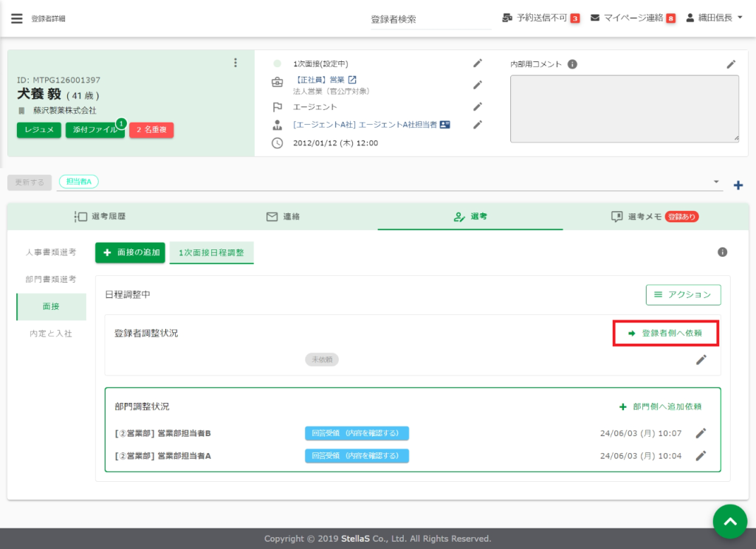
Task: Click the 面接の追加 button
Action: (130, 252)
